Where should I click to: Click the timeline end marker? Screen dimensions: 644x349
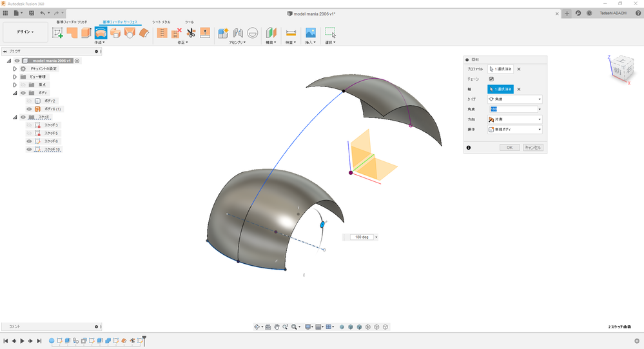[144, 341]
